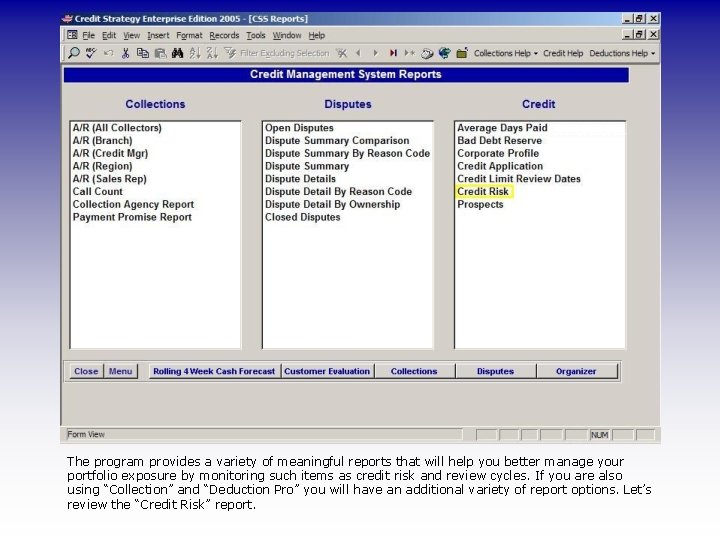Click the Customer Evaluation button
This screenshot has height=540, width=720.
(327, 371)
